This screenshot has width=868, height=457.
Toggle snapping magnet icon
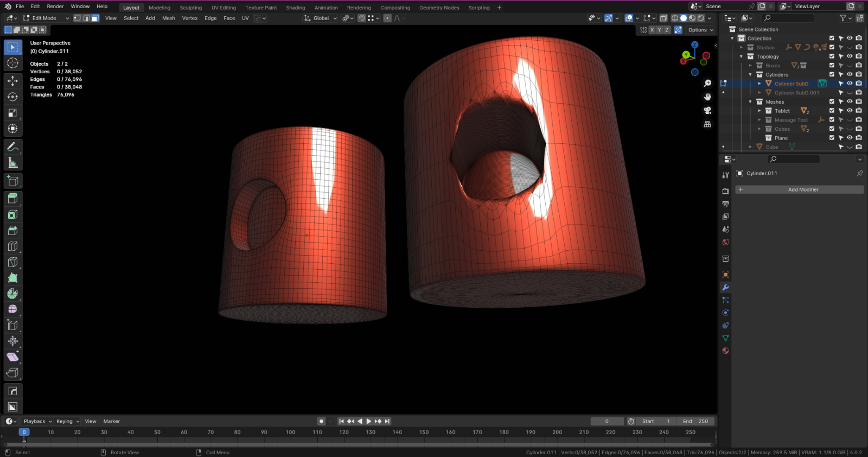[x=362, y=18]
